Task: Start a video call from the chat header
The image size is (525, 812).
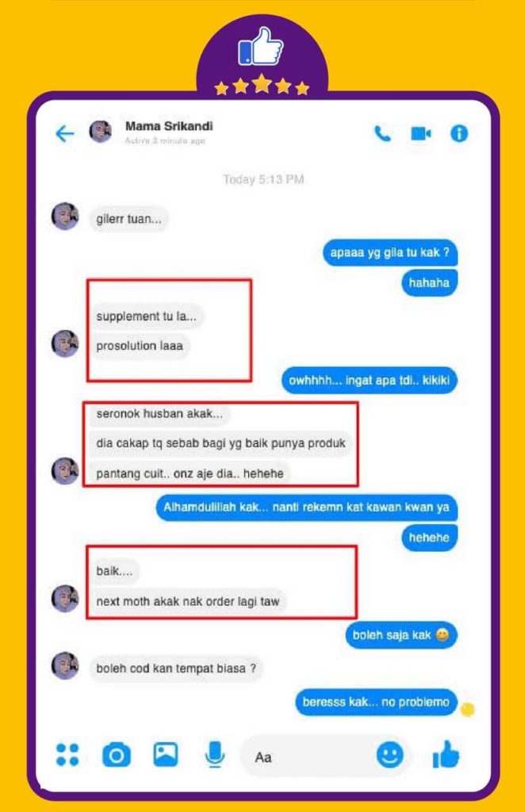Action: tap(421, 133)
